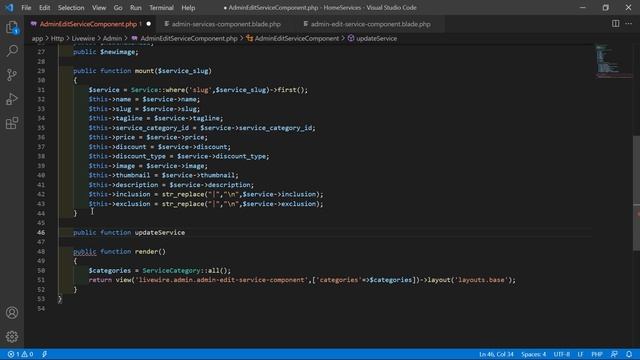Split the editor to the right

(x=615, y=24)
